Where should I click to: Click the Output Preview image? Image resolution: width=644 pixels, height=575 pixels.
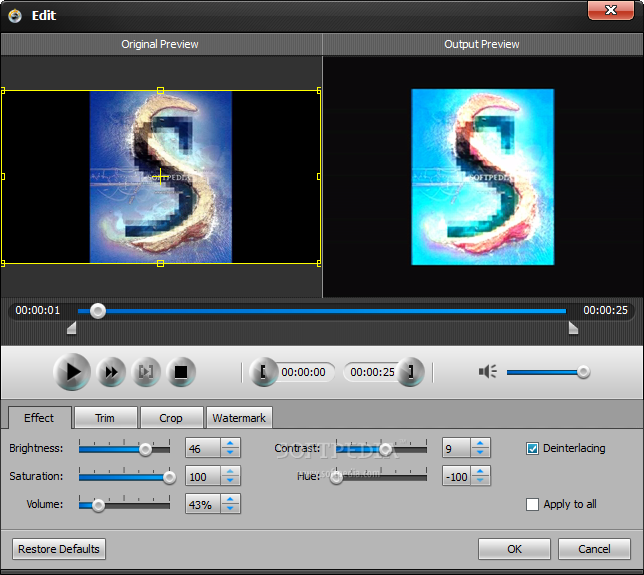483,177
